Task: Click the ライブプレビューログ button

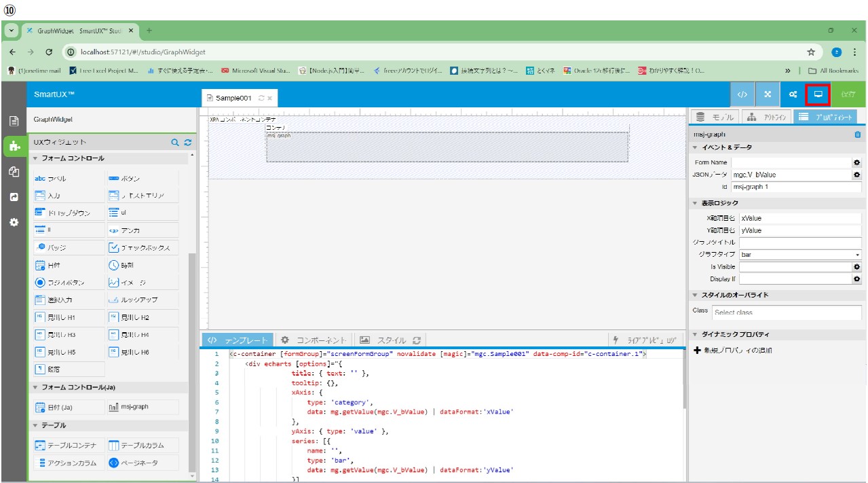Action: click(645, 340)
